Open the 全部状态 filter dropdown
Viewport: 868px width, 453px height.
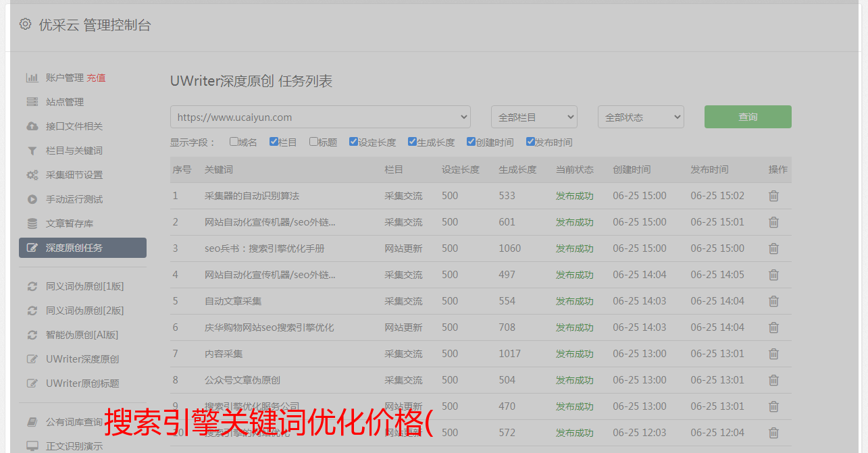tap(640, 117)
